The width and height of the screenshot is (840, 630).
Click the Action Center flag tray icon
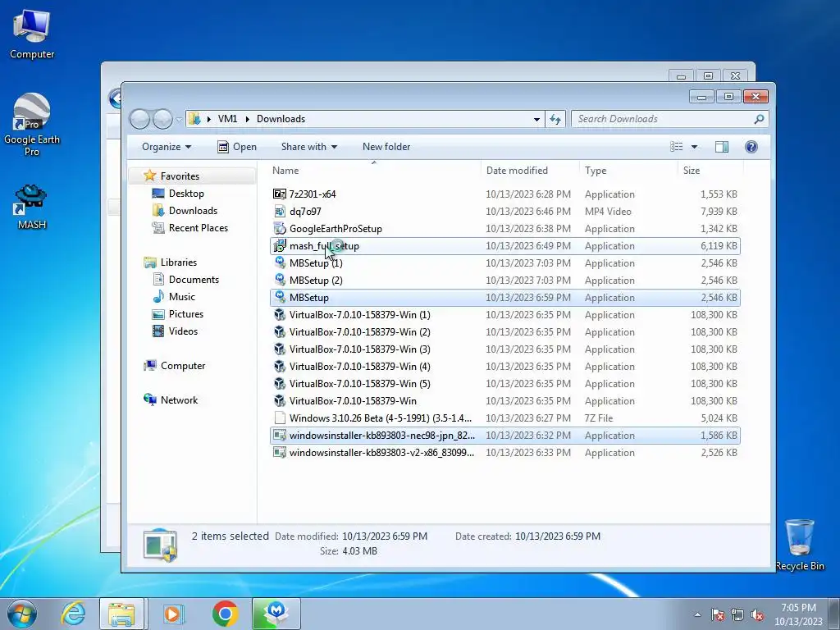(x=718, y=615)
